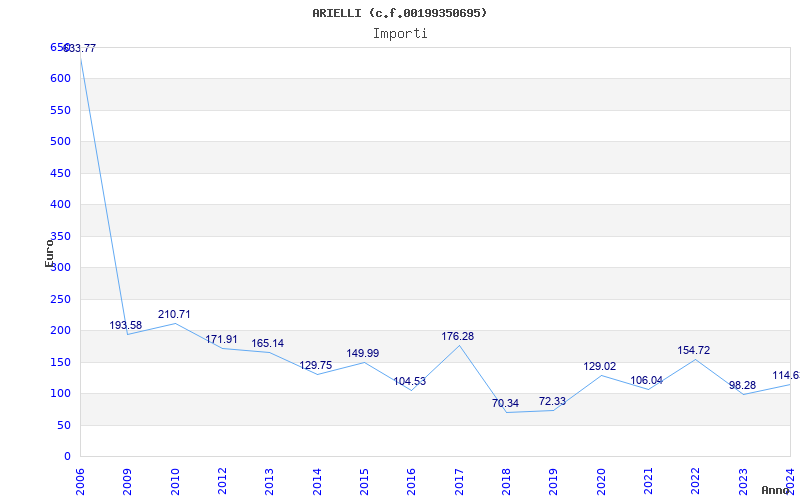Screen dimensions: 800x500
Task: Click the 2021 x-axis year label
Action: tap(648, 482)
